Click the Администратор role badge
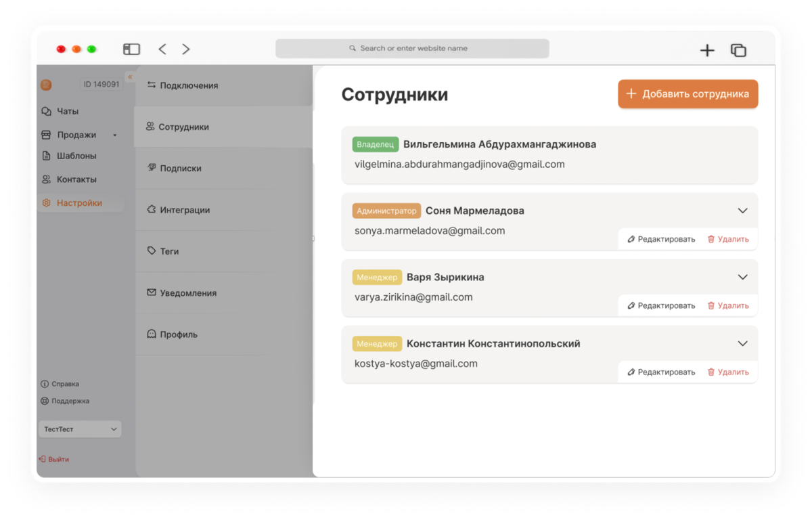Viewport: 812px width, 520px height. coord(386,211)
